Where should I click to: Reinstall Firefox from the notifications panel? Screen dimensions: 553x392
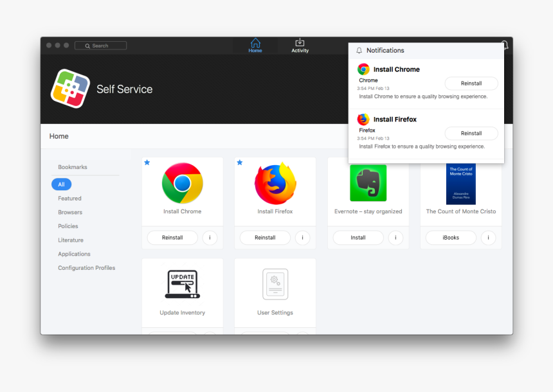471,133
